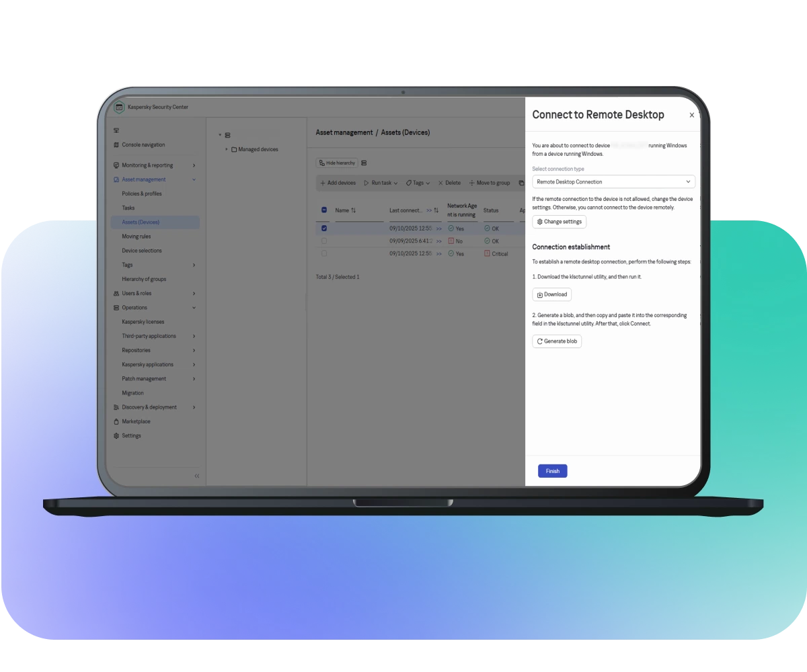Click the Monitoring & reporting icon
The image size is (807, 672).
tap(116, 165)
